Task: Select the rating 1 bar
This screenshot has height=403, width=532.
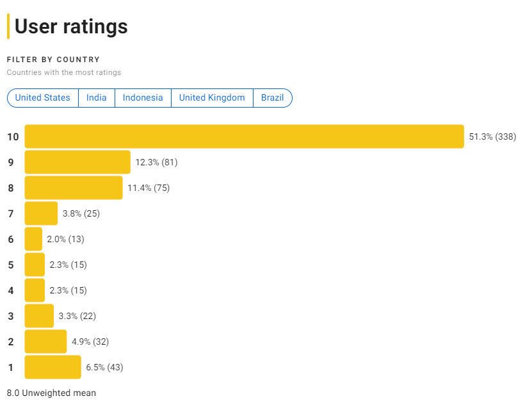Action: [52, 367]
